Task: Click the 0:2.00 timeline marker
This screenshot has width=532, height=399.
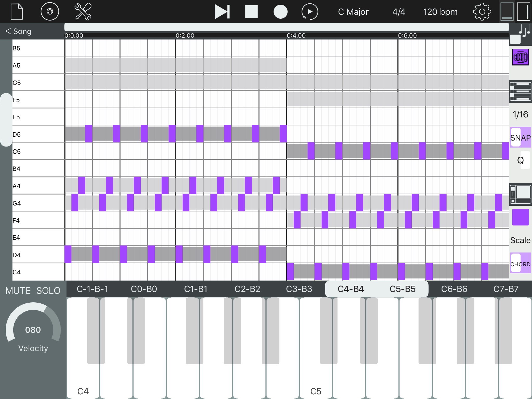Action: pyautogui.click(x=185, y=36)
